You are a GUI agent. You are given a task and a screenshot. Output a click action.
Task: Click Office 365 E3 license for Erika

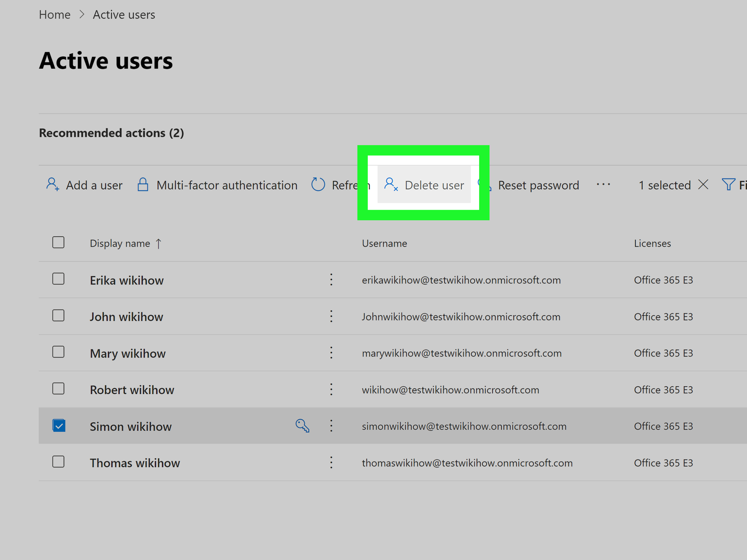663,280
